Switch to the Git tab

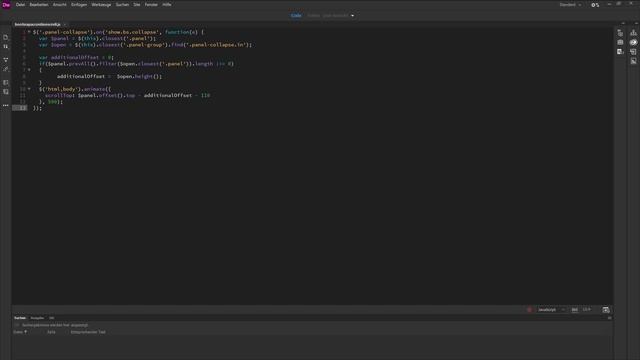click(51, 318)
